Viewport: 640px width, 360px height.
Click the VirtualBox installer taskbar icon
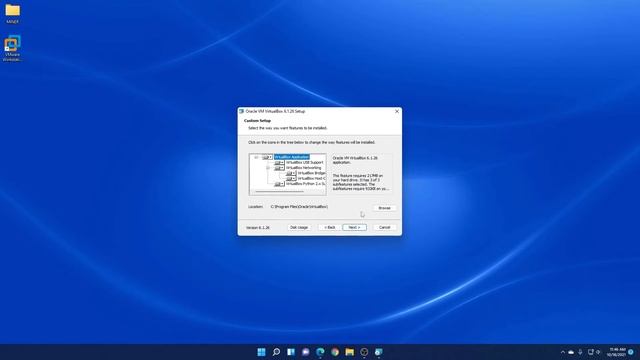pyautogui.click(x=379, y=352)
